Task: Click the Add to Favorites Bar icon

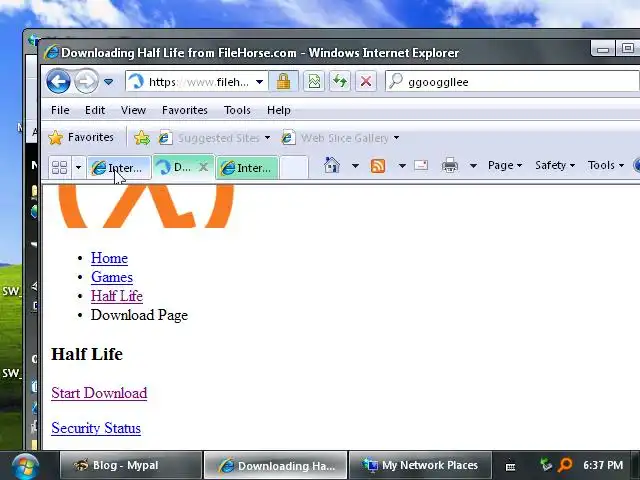Action: [x=142, y=138]
